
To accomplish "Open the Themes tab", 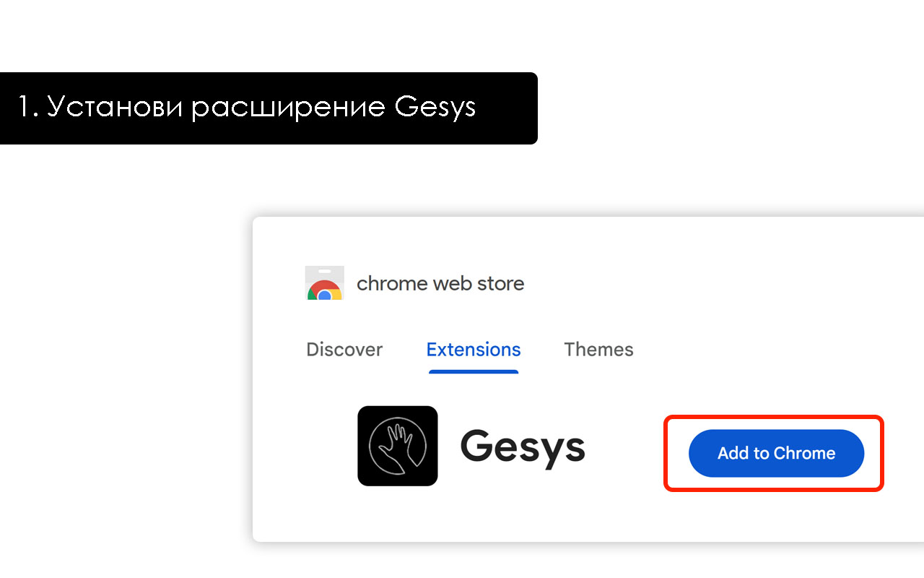I will (598, 349).
